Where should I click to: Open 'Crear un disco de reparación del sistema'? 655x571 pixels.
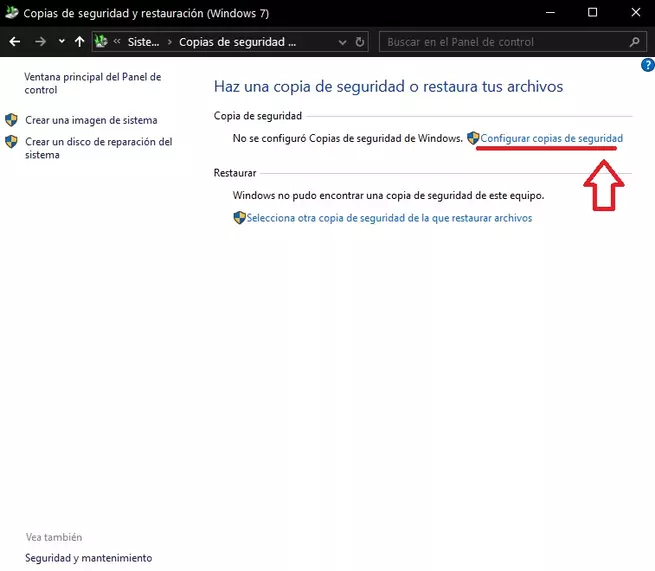click(x=99, y=148)
